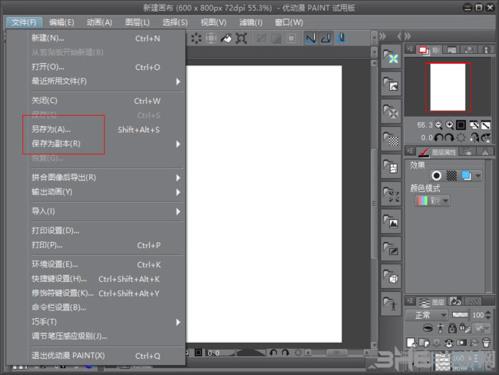Rotate canvas left in Navigator
Viewport: 499px width, 375px height.
[439, 137]
